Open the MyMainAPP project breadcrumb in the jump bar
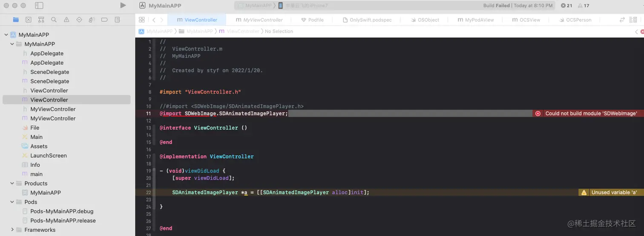Viewport: 644px width, 236px height. coord(156,31)
